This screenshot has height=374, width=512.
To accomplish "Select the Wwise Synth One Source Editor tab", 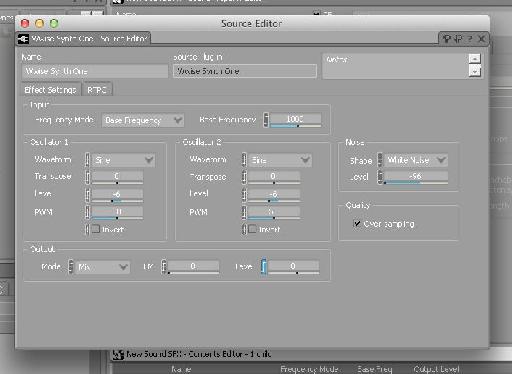I will pos(84,39).
